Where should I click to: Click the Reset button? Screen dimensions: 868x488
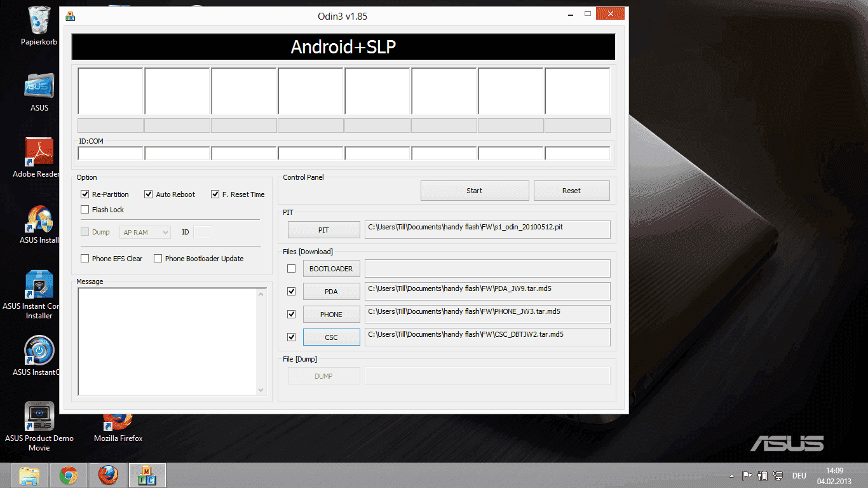[571, 191]
